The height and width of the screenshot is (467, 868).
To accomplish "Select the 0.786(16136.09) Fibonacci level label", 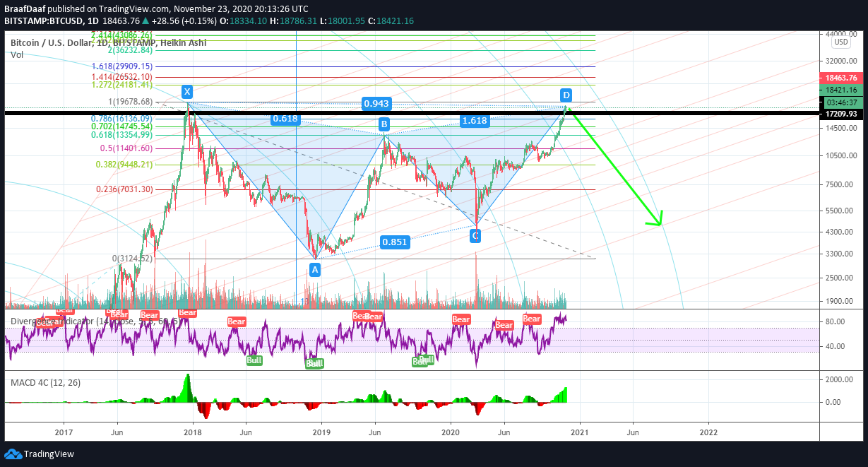I will pyautogui.click(x=121, y=119).
